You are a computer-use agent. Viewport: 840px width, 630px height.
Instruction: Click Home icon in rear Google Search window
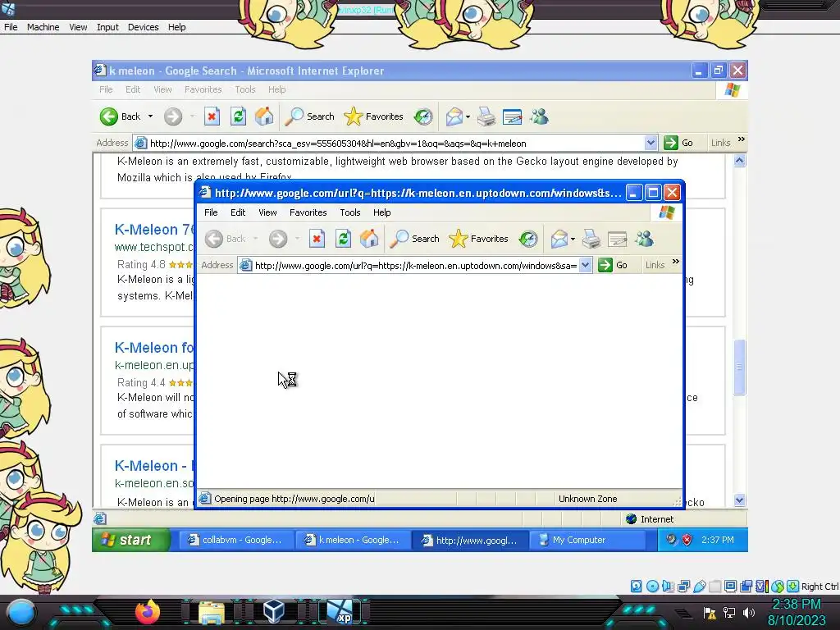click(x=264, y=116)
